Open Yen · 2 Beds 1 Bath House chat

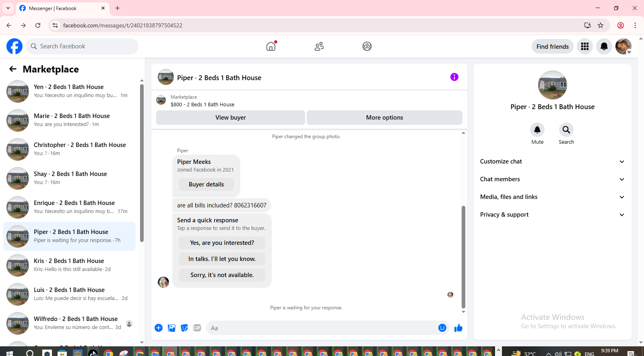[x=69, y=91]
